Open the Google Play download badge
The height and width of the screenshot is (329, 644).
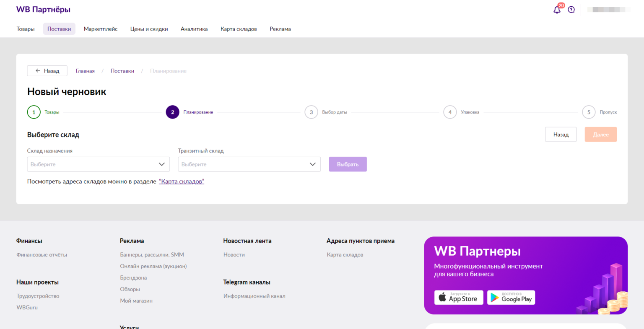pos(511,298)
